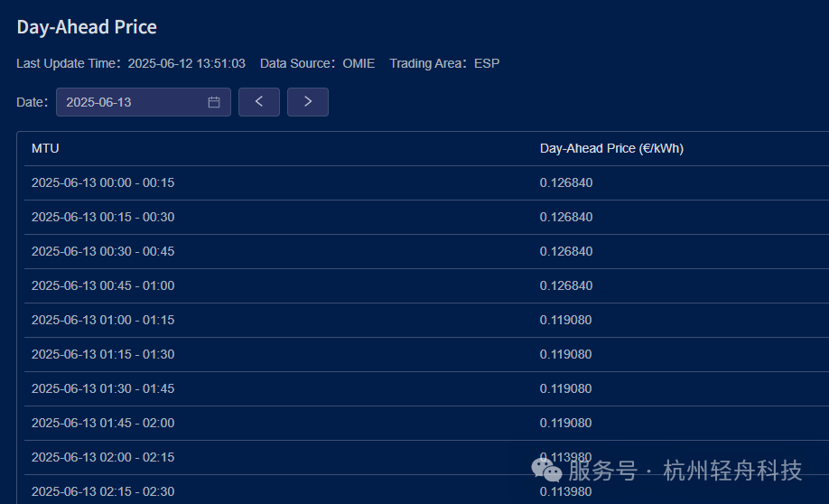Click the MTU column header

pos(45,148)
